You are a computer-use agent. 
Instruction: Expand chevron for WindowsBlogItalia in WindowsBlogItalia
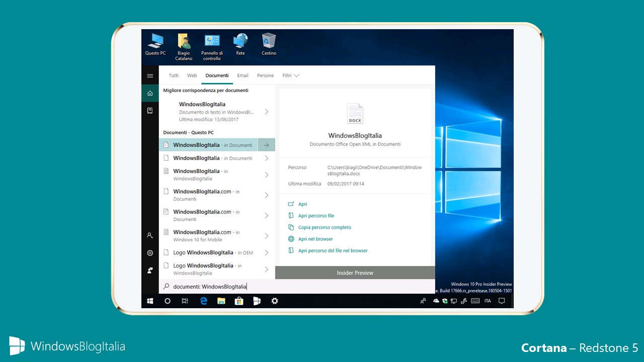(267, 175)
